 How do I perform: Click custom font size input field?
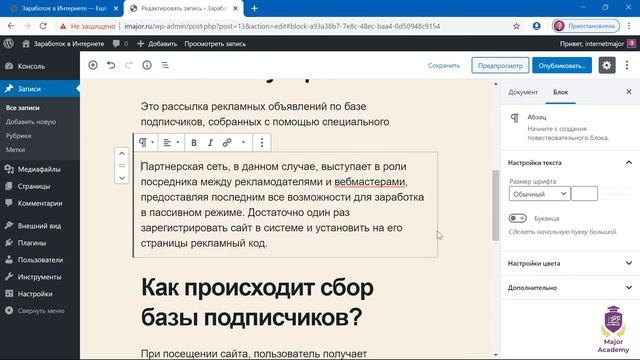(584, 194)
